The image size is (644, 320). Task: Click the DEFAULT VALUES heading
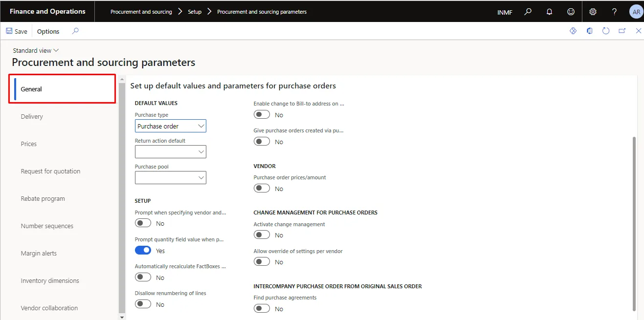click(156, 103)
